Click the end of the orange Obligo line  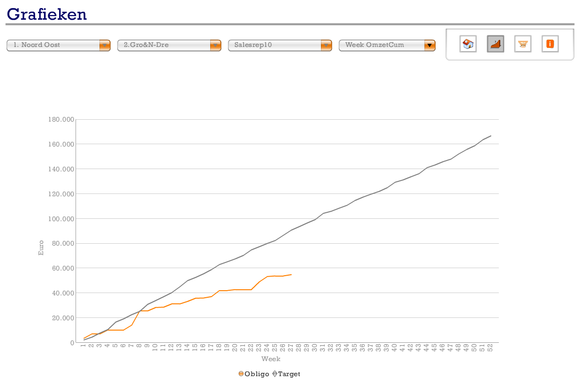291,275
